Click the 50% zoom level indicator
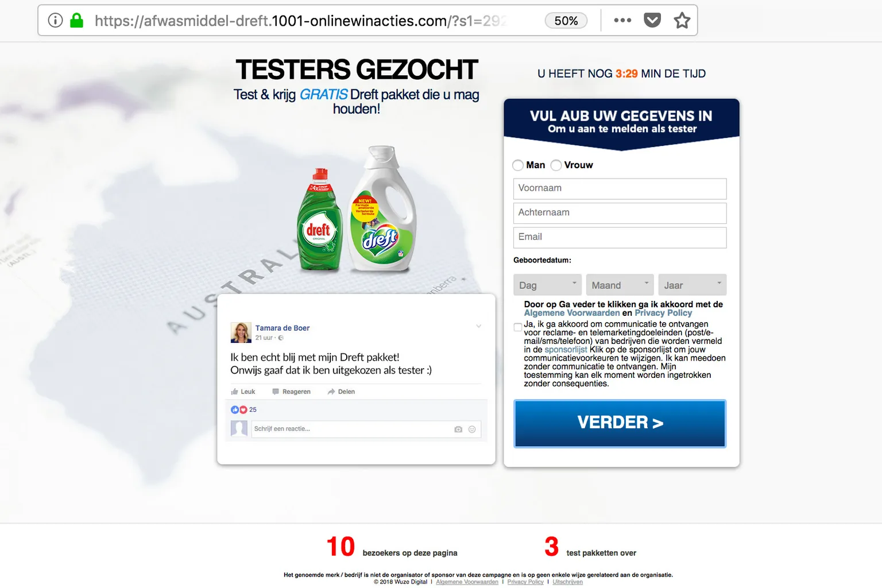Image resolution: width=882 pixels, height=588 pixels. (x=566, y=21)
